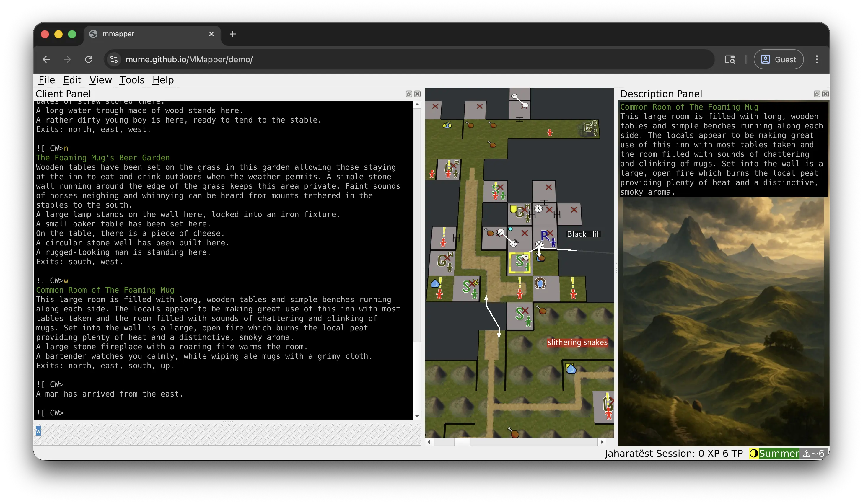Select the mmapper browser tab
863x504 pixels.
click(x=152, y=34)
